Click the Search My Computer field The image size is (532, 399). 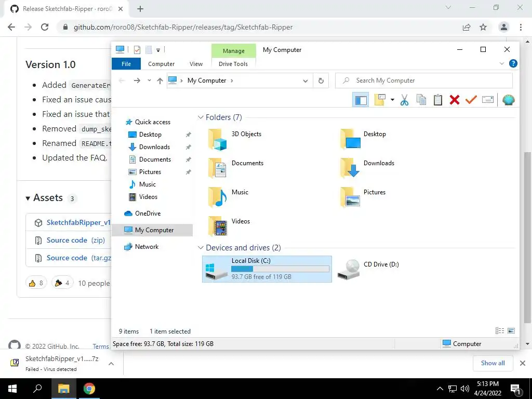(424, 81)
